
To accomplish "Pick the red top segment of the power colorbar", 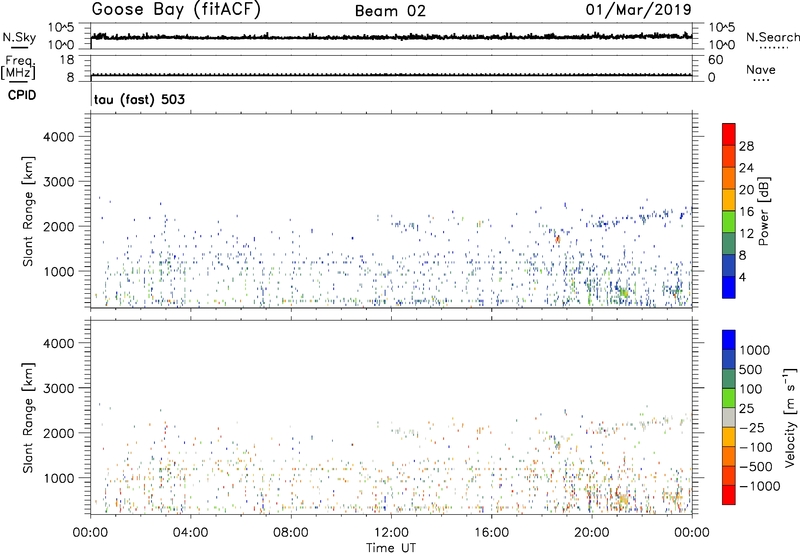I will 729,135.
